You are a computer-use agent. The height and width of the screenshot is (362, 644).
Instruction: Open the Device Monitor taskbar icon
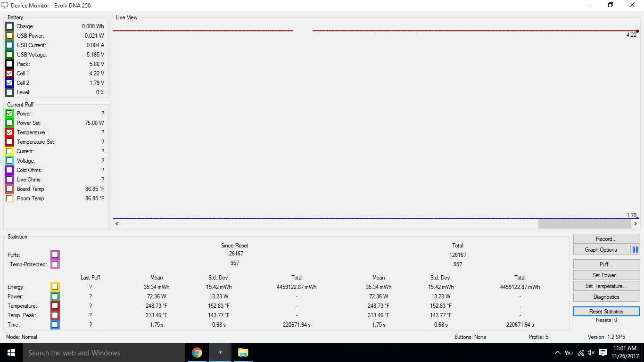click(220, 353)
